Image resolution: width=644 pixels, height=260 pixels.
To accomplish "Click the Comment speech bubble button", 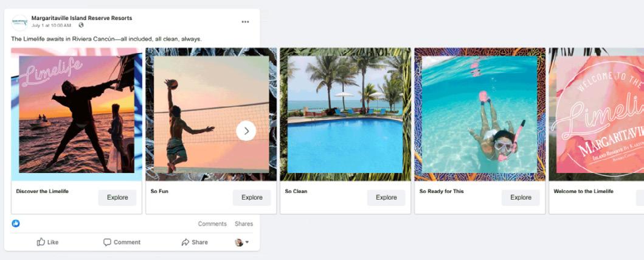I will [122, 242].
